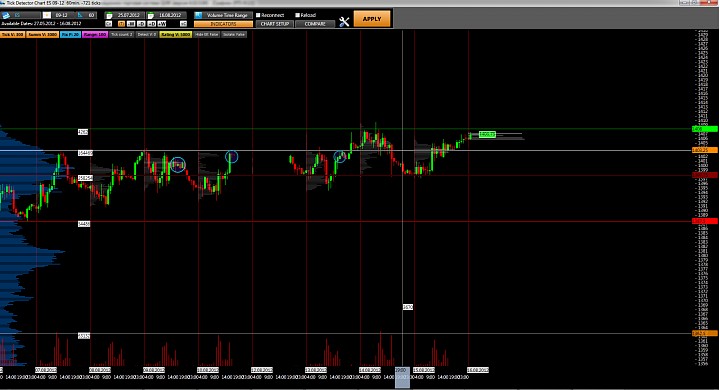The image size is (720, 390).
Task: Click the start date calendar icon
Action: click(x=109, y=15)
